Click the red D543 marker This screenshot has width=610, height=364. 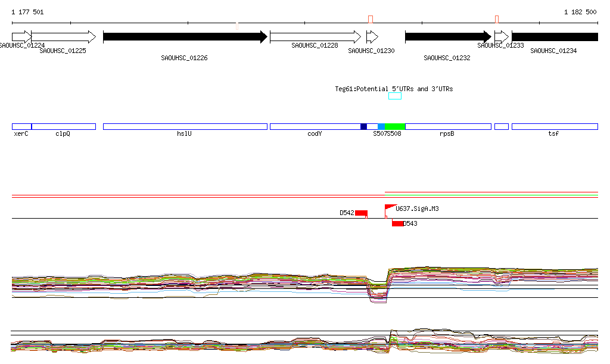click(397, 223)
